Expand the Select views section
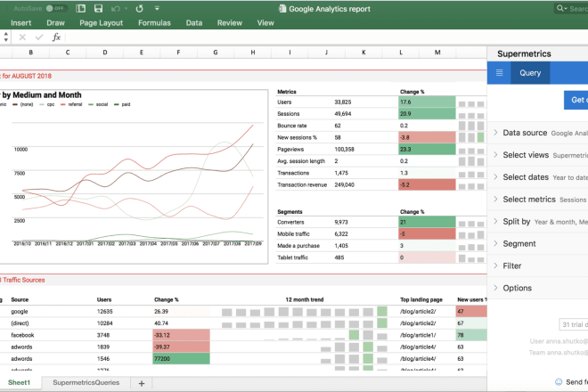Screen dimensions: 588x392 (537, 155)
